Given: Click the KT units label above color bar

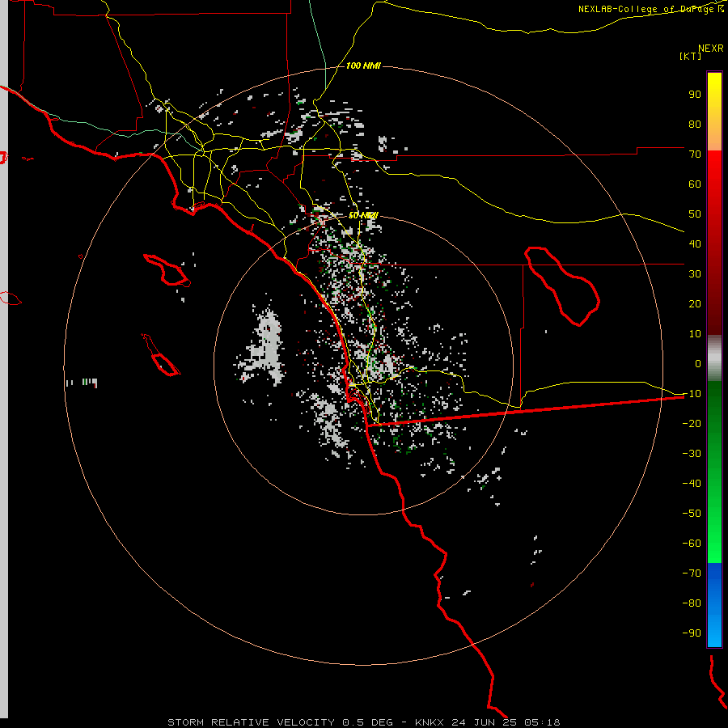Looking at the screenshot, I should click(690, 56).
